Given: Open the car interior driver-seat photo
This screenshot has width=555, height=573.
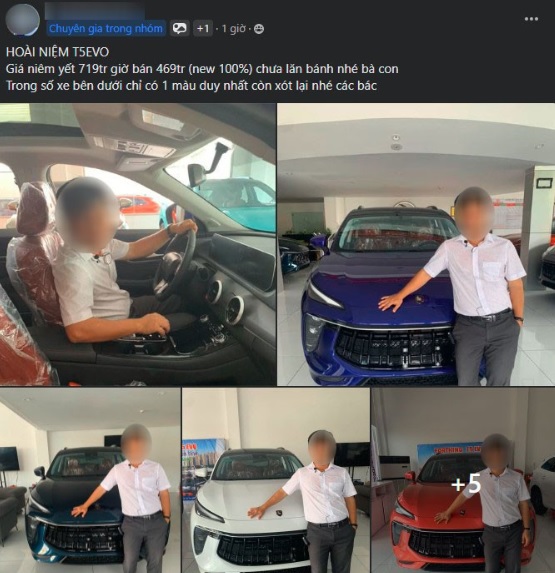Looking at the screenshot, I should 138,244.
